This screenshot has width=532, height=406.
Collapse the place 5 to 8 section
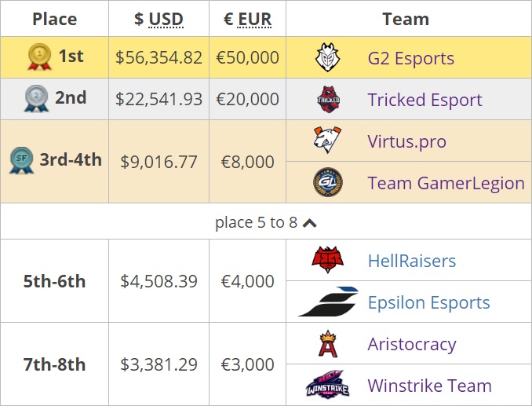point(309,223)
